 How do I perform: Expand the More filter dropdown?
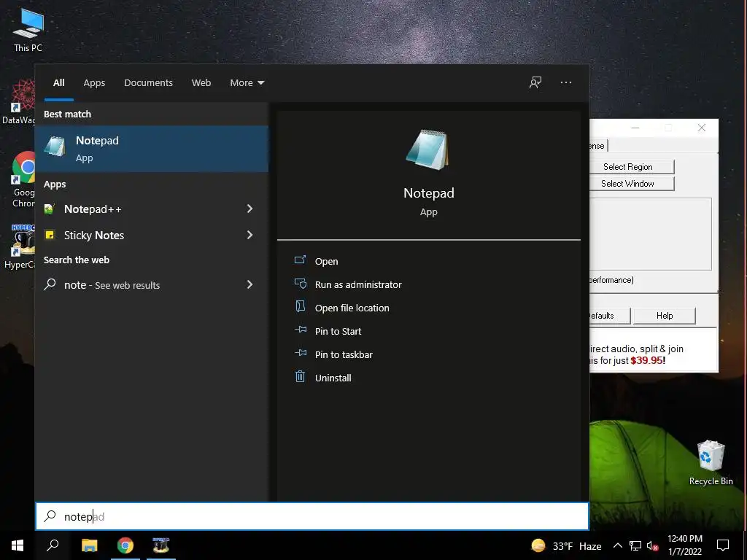point(247,83)
